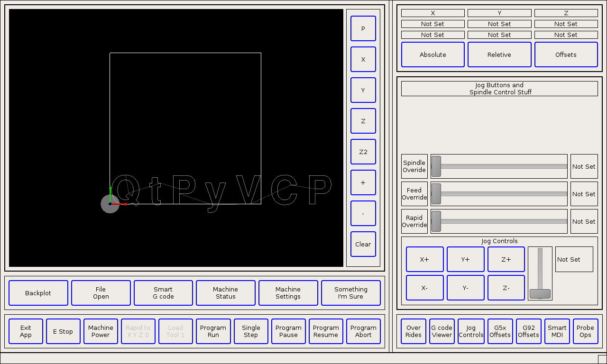Switch backplot to Y view
Image resolution: width=607 pixels, height=364 pixels.
[x=363, y=90]
